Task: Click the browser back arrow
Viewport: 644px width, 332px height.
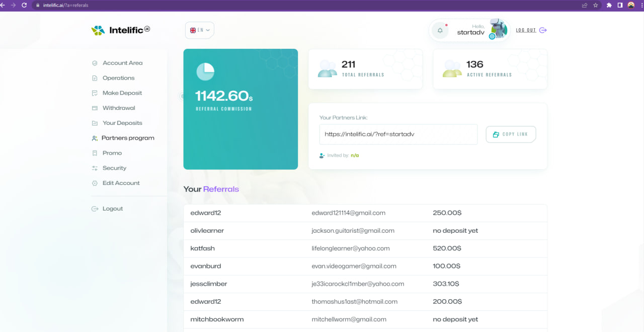Action: pos(3,5)
